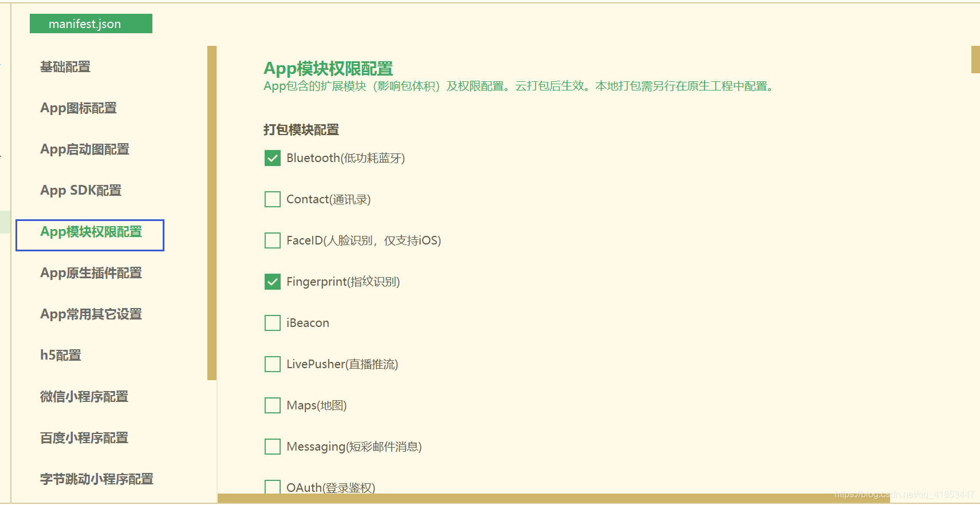
Task: Select 字节跳动小程序配置 in sidebar
Action: [97, 479]
